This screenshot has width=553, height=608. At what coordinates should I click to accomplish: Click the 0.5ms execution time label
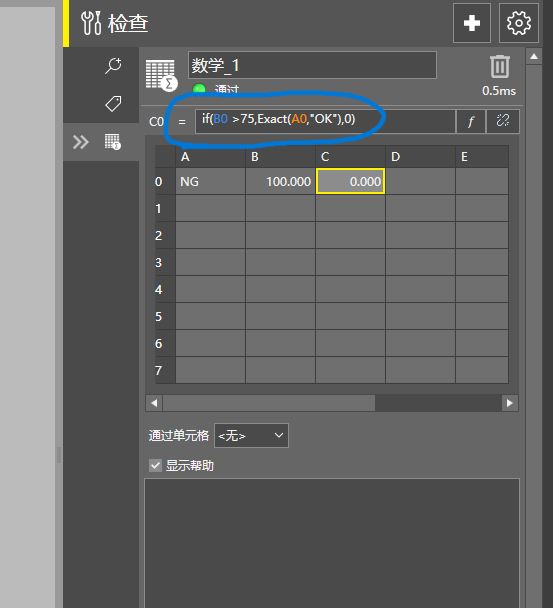pyautogui.click(x=499, y=91)
